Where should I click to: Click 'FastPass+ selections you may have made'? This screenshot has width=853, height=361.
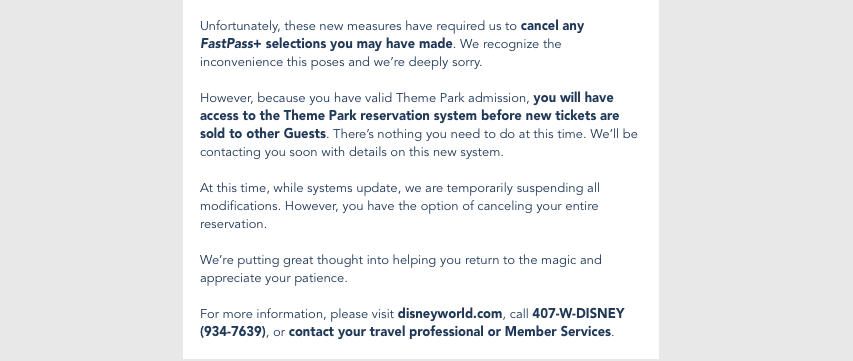[x=326, y=44]
